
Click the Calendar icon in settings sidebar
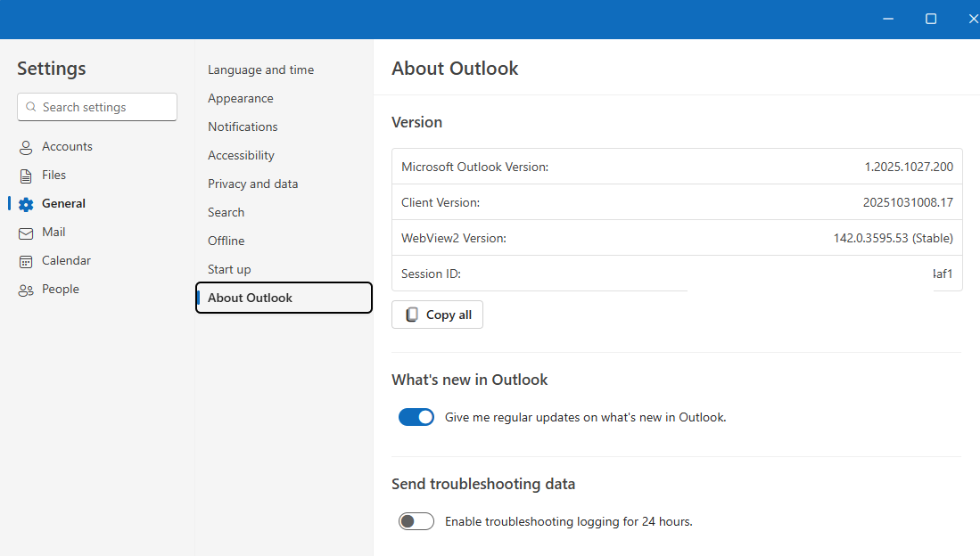(x=26, y=262)
